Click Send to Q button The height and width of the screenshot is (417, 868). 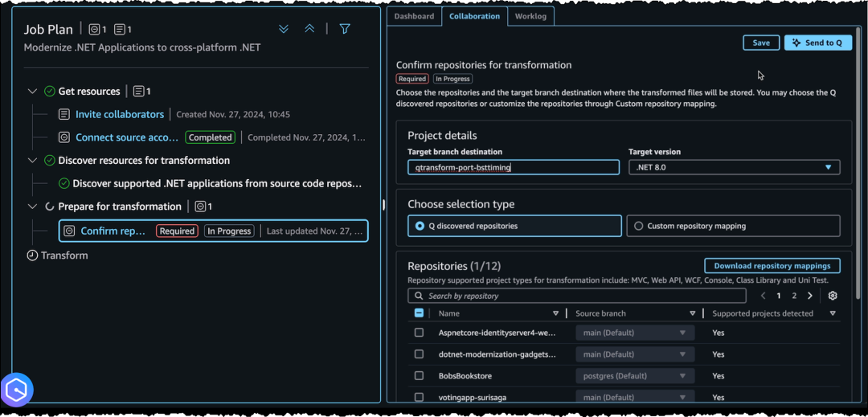click(x=817, y=43)
